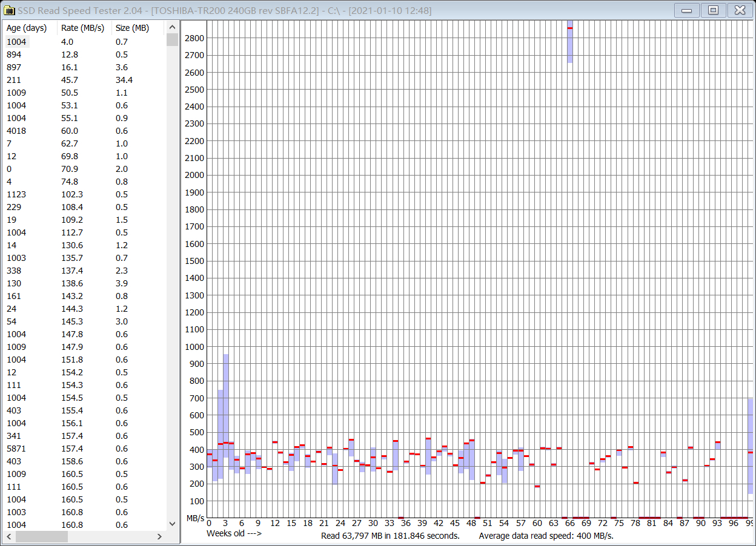
Task: Click the horizontal scrollbar left arrow
Action: pyautogui.click(x=8, y=536)
